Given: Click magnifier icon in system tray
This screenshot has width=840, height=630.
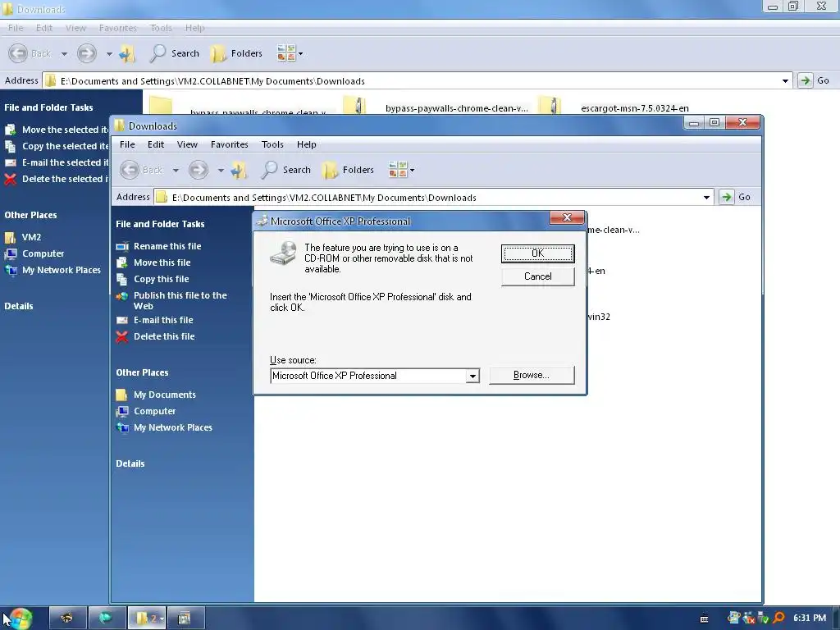Looking at the screenshot, I should tap(779, 619).
